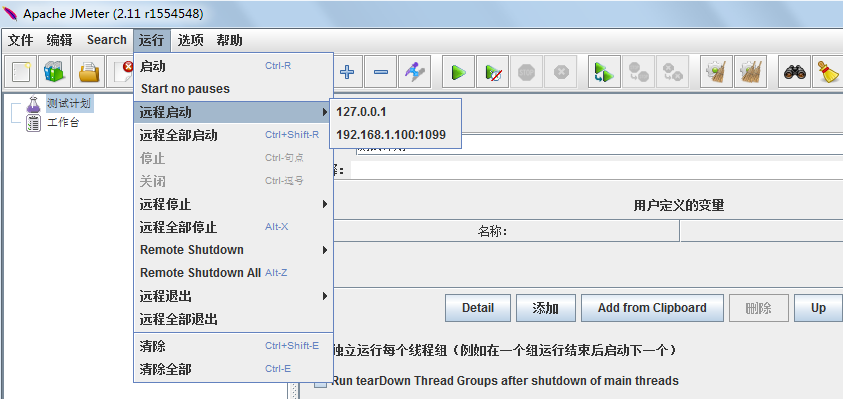Viewport: 843px width, 399px height.
Task: Click the grey Shutdown X icon
Action: tap(561, 72)
